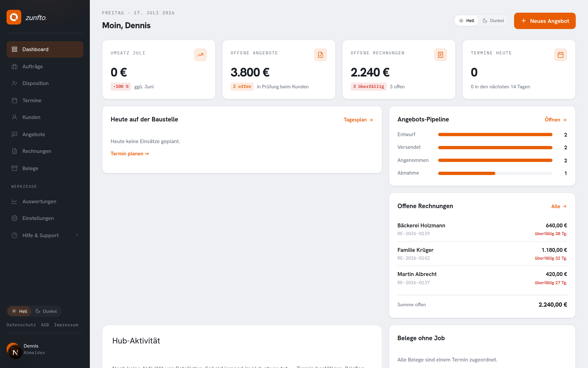The image size is (588, 368).
Task: Open Hilfe & Support
Action: point(45,235)
